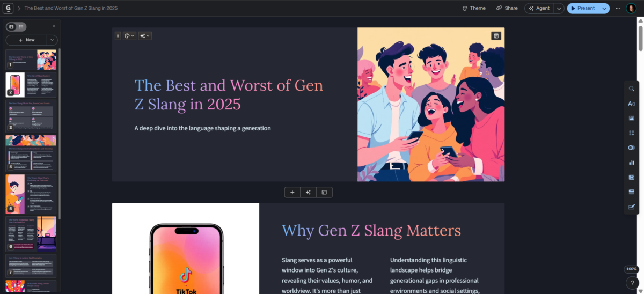The image size is (644, 294).
Task: Click the Gamma home logo
Action: [9, 8]
